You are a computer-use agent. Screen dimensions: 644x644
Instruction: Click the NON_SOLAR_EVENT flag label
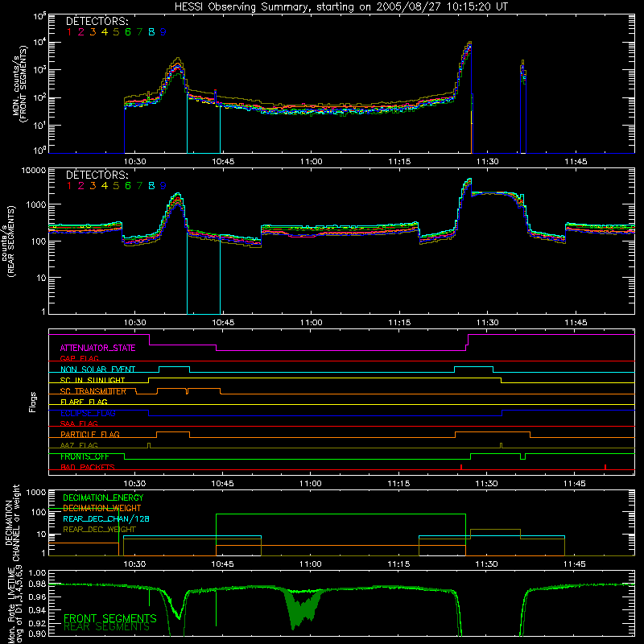(97, 369)
